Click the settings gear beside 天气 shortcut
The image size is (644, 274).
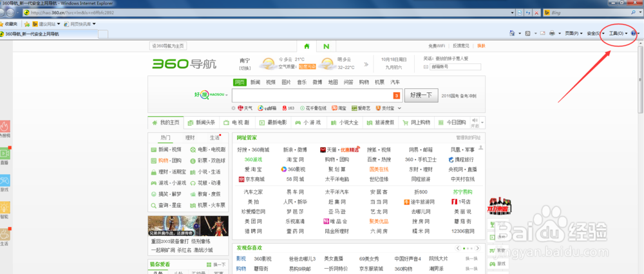pyautogui.click(x=234, y=108)
